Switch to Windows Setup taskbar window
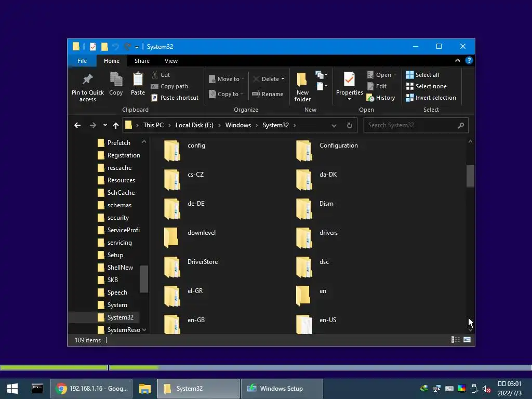Image resolution: width=532 pixels, height=399 pixels. (x=282, y=389)
